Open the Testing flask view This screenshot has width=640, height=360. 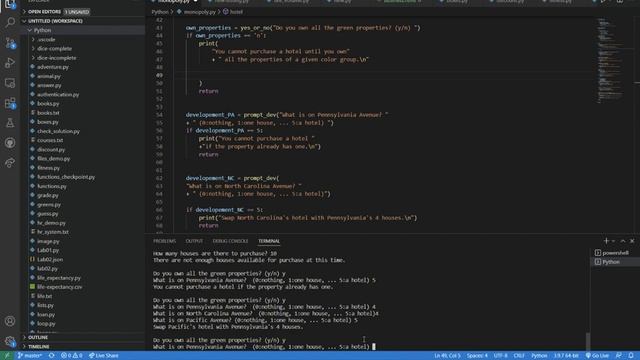[x=10, y=123]
